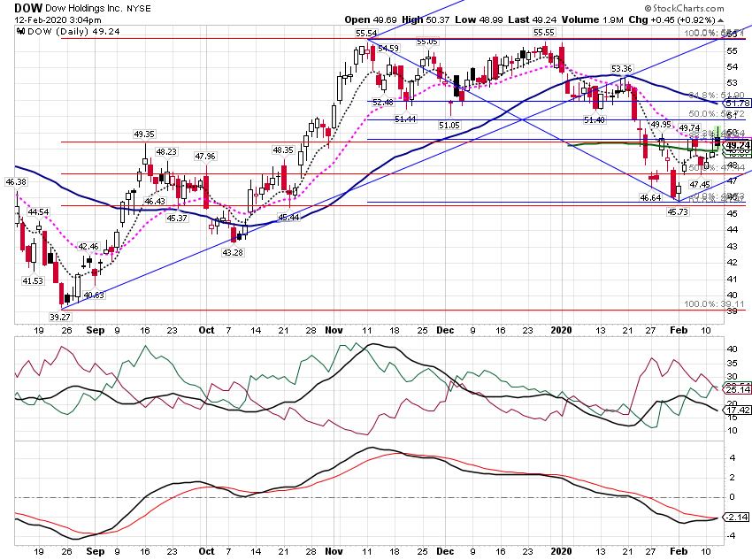Click the up-triangle icon after the Chg value

tap(721, 20)
